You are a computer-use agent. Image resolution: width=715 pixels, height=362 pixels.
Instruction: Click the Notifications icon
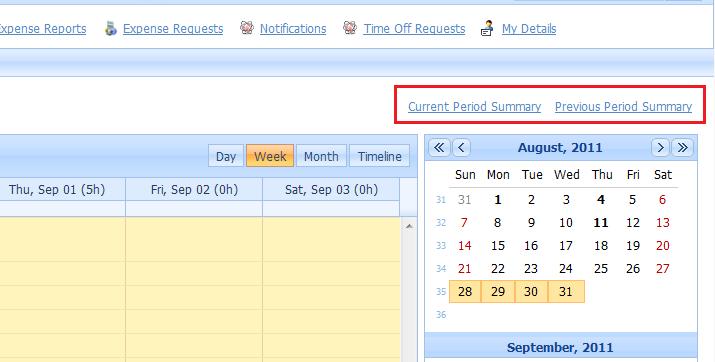(247, 28)
